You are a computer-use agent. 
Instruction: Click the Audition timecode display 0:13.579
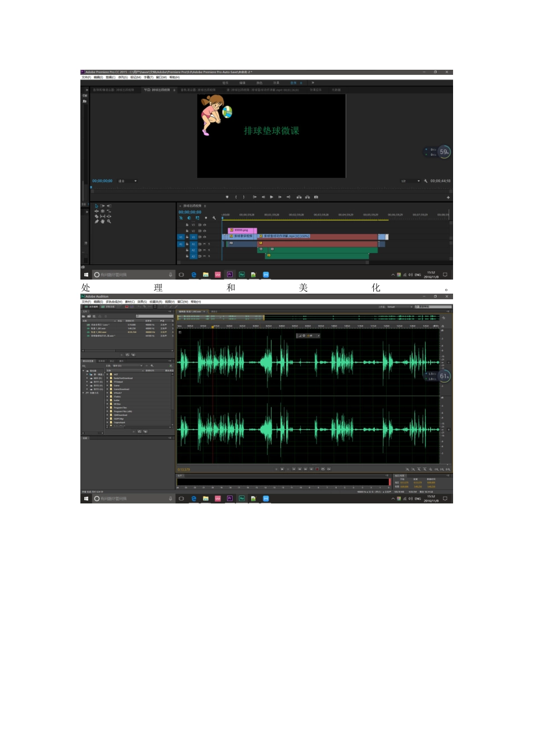point(184,469)
